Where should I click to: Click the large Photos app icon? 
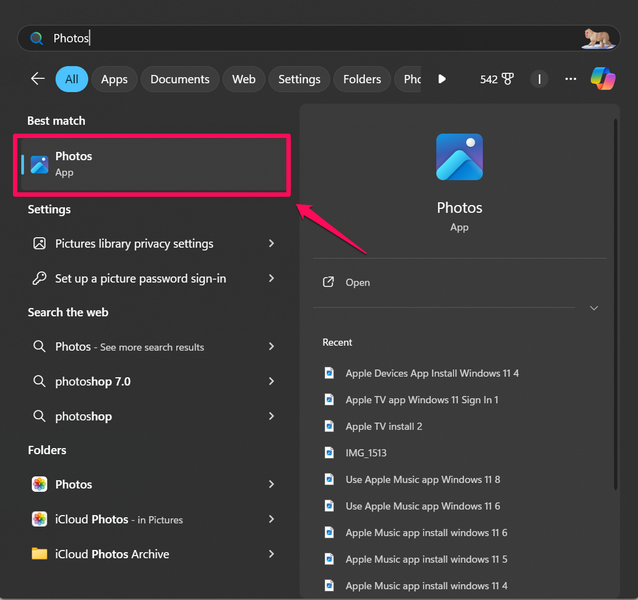(459, 158)
